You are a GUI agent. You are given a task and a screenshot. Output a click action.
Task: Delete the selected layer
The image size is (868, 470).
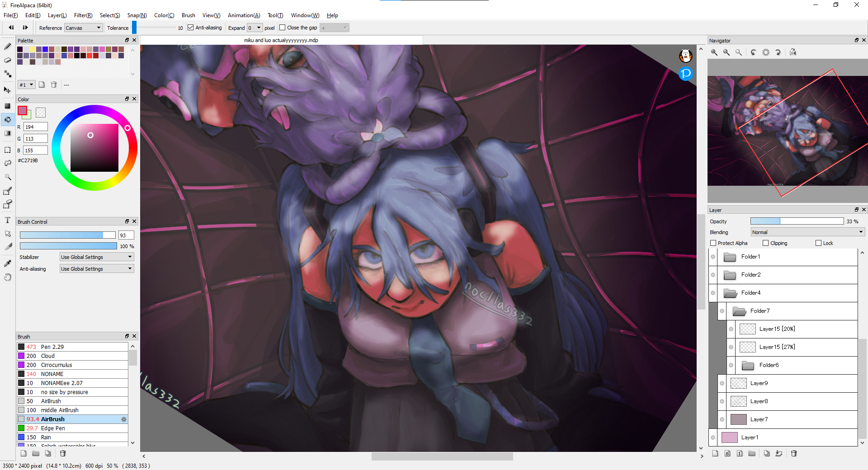(x=794, y=453)
